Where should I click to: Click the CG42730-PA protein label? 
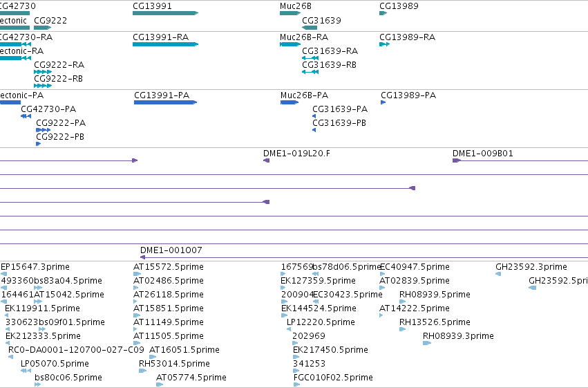tap(49, 109)
